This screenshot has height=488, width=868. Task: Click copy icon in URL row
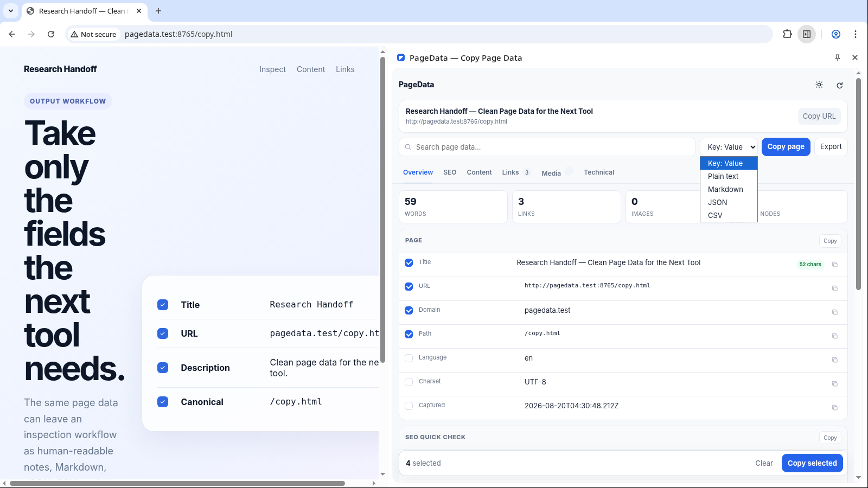click(835, 288)
